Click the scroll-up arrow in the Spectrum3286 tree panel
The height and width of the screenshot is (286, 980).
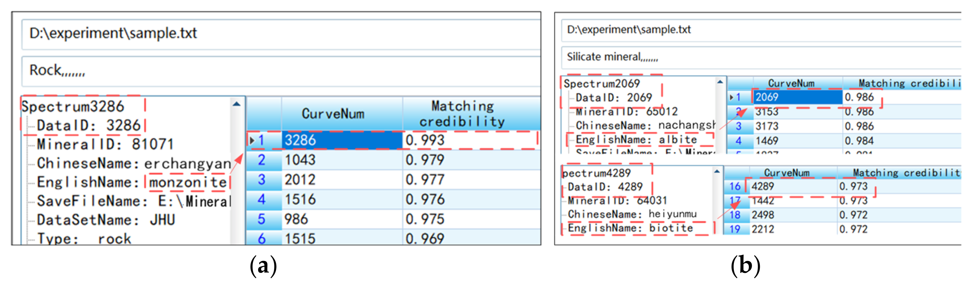coord(236,104)
